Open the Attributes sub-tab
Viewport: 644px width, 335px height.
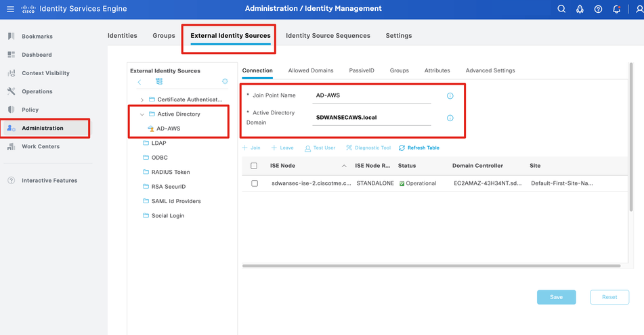pyautogui.click(x=437, y=70)
